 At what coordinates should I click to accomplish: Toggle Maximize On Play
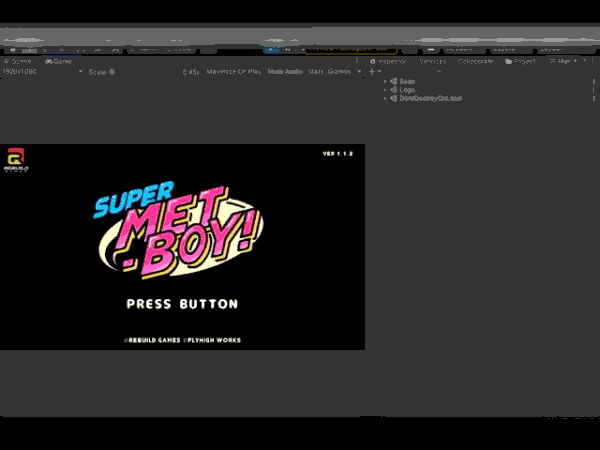click(x=233, y=72)
